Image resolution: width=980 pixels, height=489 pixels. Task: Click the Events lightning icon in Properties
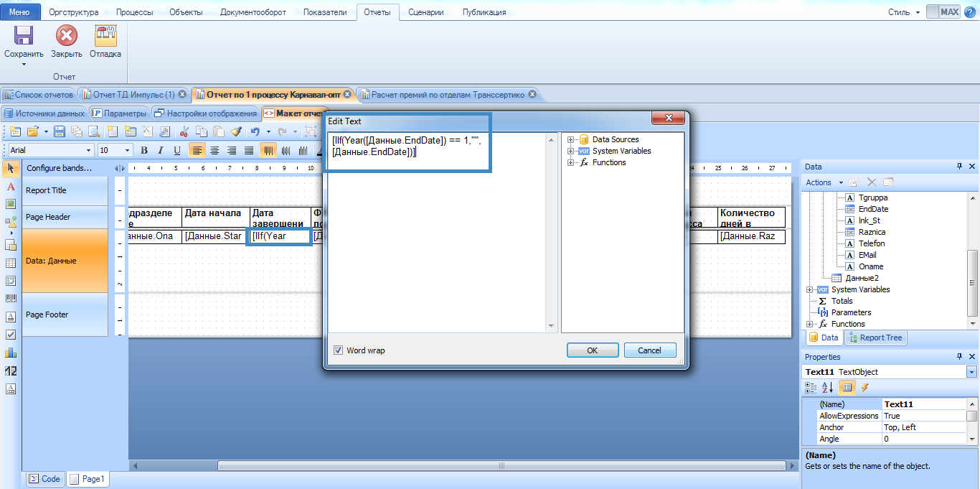[x=865, y=388]
